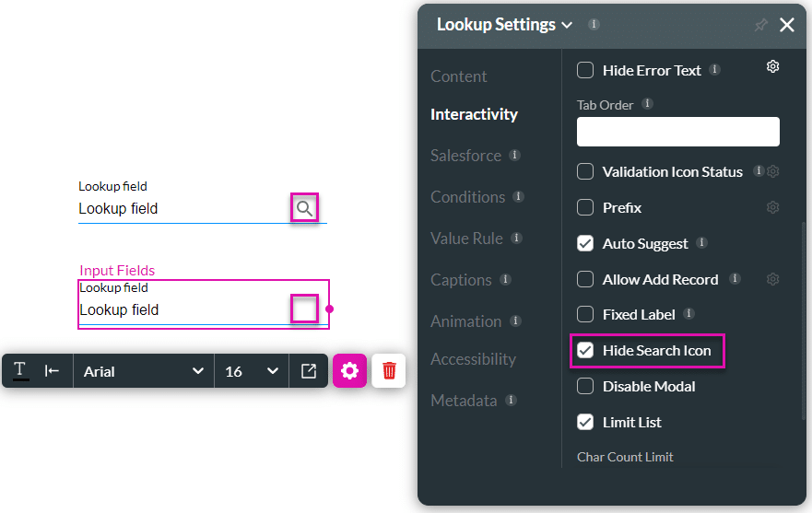This screenshot has width=812, height=513.
Task: Enable the Disable Modal checkbox
Action: tap(585, 387)
